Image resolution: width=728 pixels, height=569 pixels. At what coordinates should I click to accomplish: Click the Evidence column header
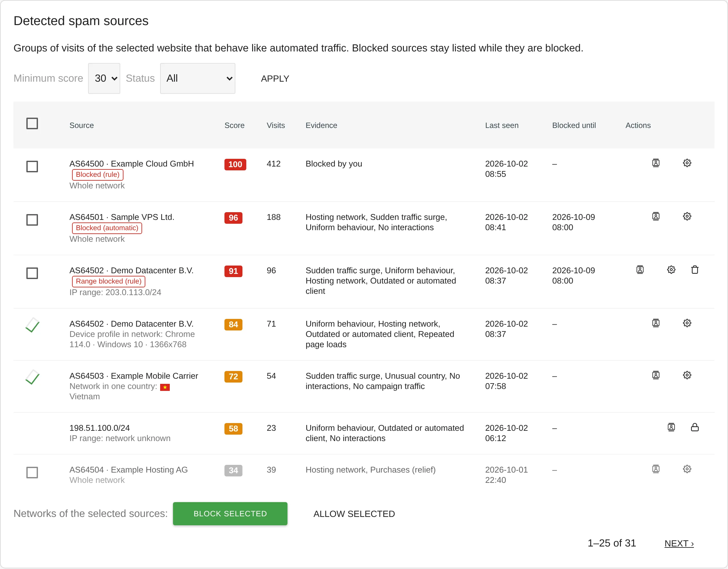[x=321, y=125]
